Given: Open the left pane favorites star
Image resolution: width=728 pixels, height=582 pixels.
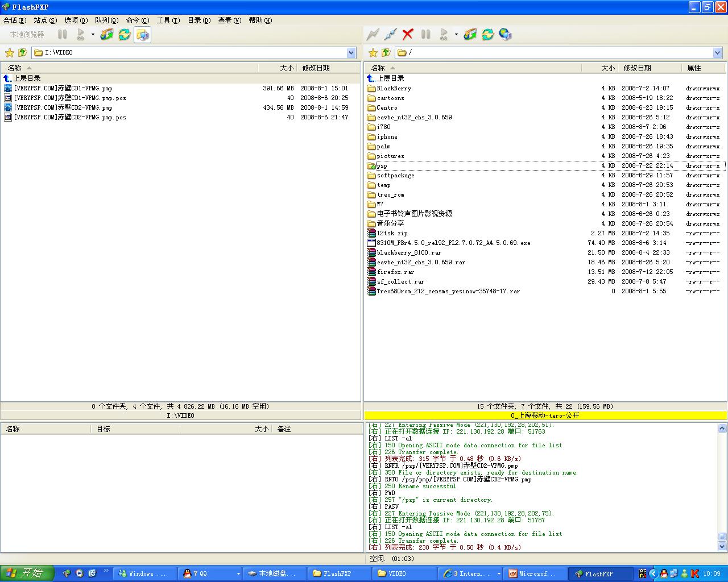Looking at the screenshot, I should coord(10,53).
